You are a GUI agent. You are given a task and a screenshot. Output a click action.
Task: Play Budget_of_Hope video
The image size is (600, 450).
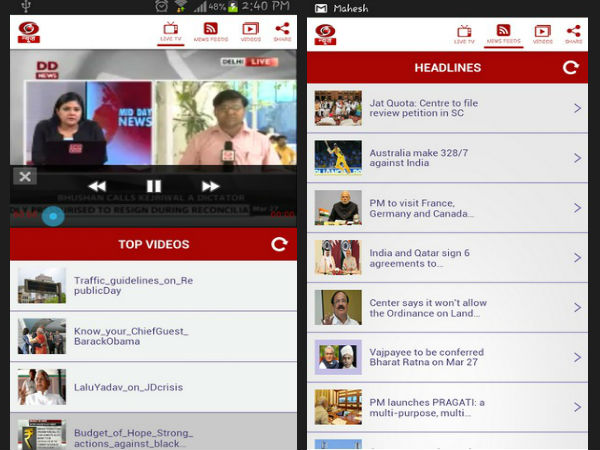[153, 432]
